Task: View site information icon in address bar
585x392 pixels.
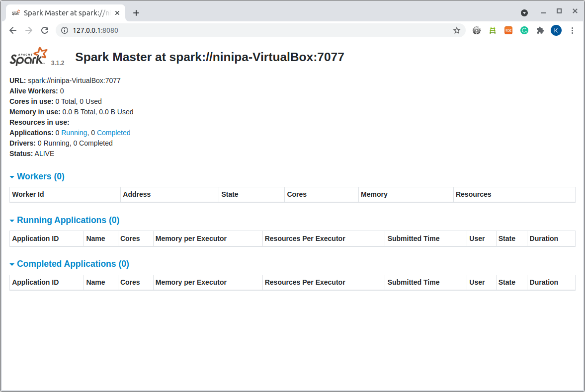Action: 65,31
